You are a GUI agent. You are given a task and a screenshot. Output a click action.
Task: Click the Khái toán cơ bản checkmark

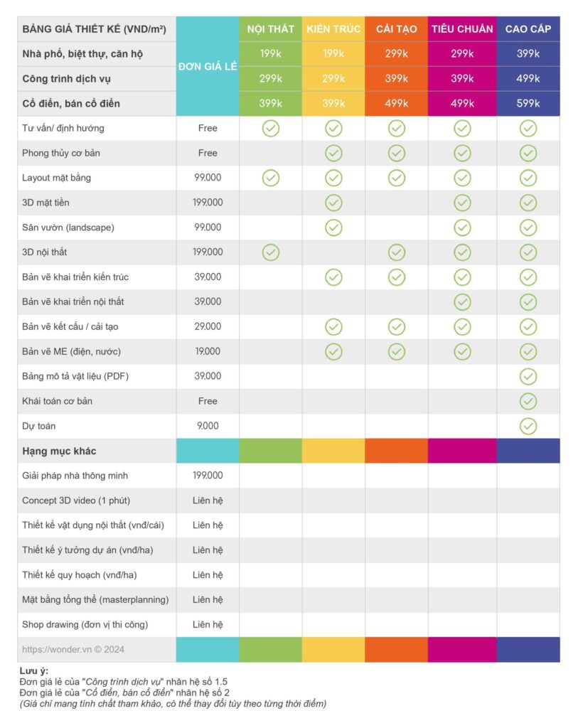(x=528, y=401)
